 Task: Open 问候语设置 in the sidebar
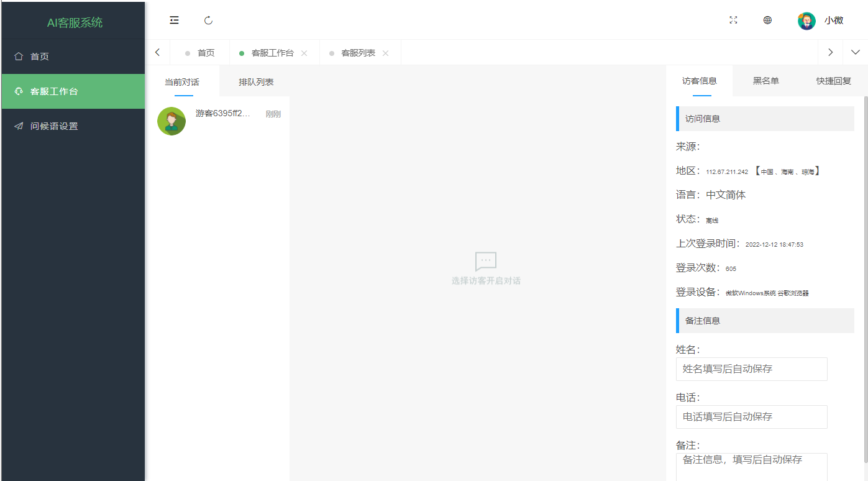pyautogui.click(x=73, y=126)
